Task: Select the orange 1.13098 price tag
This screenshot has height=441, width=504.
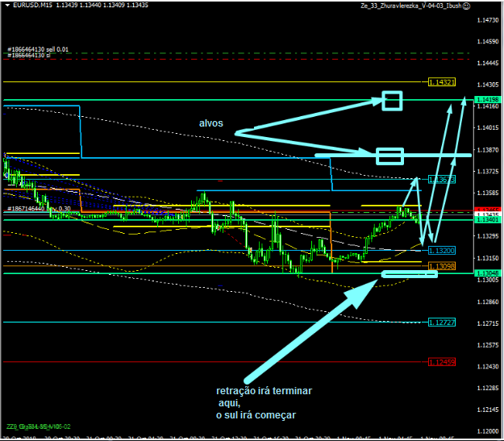Action: coord(442,266)
